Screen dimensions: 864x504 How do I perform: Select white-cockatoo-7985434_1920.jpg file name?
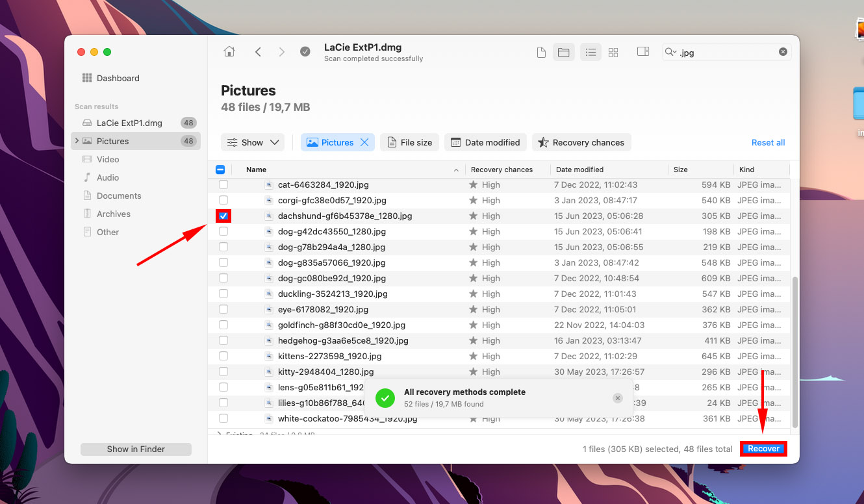[348, 418]
